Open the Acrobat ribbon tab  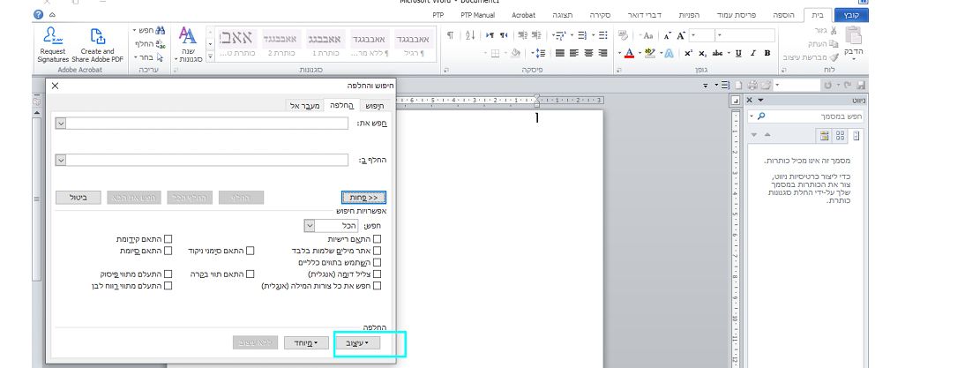523,15
